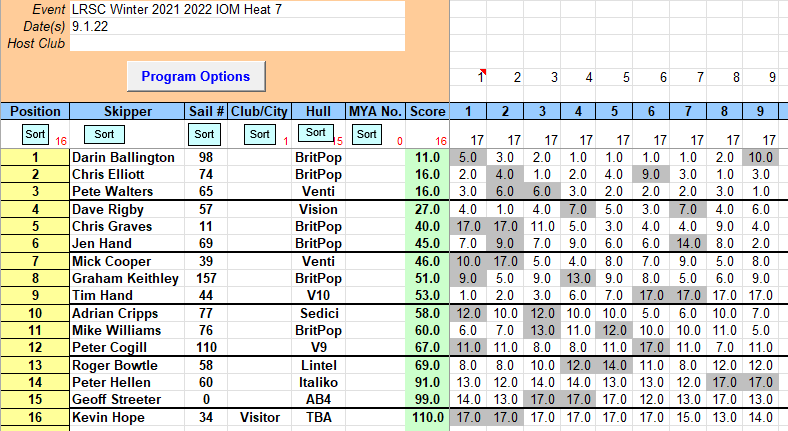788x431 pixels.
Task: Sort entries by Club/City
Action: point(259,134)
